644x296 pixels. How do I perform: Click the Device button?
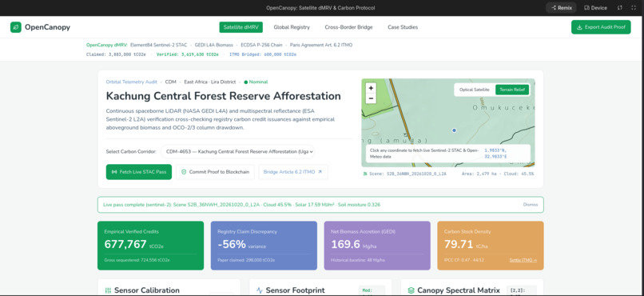click(595, 8)
